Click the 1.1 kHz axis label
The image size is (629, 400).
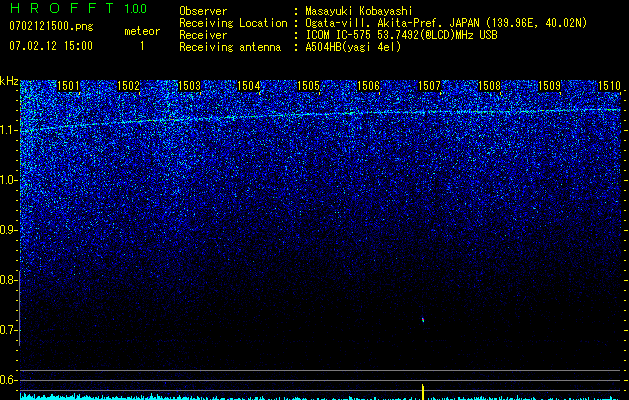click(x=8, y=131)
